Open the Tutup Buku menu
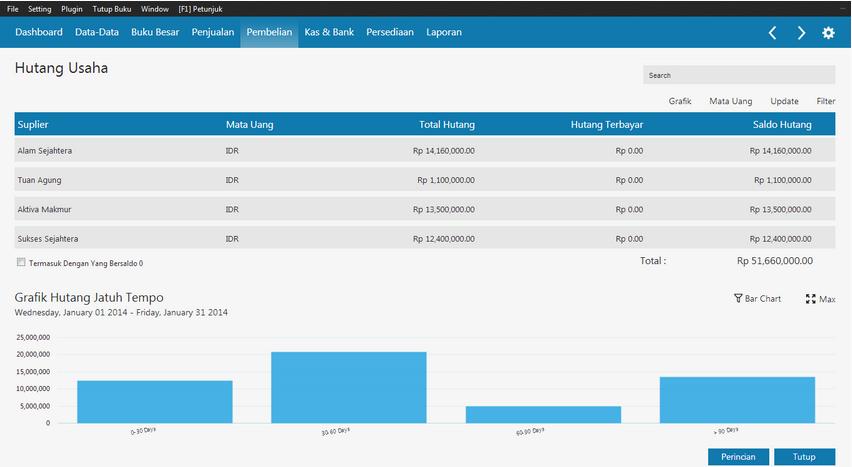This screenshot has height=467, width=852. [112, 8]
